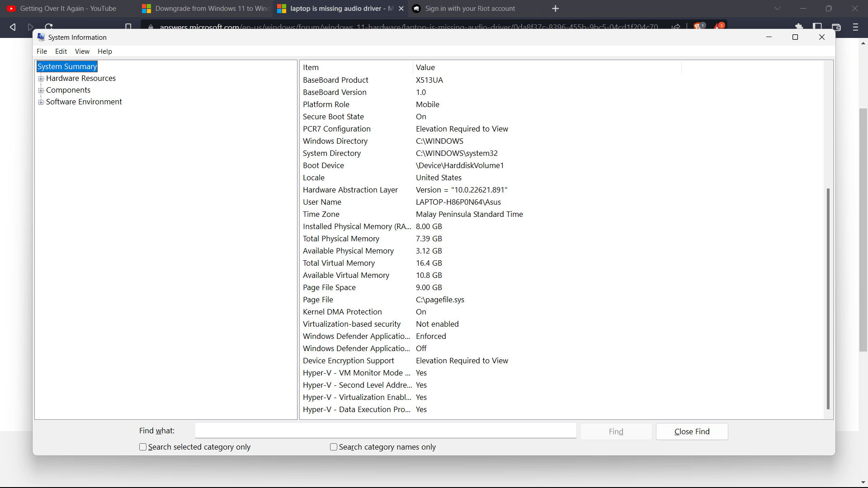
Task: Open the browser hamburger menu
Action: [855, 27]
